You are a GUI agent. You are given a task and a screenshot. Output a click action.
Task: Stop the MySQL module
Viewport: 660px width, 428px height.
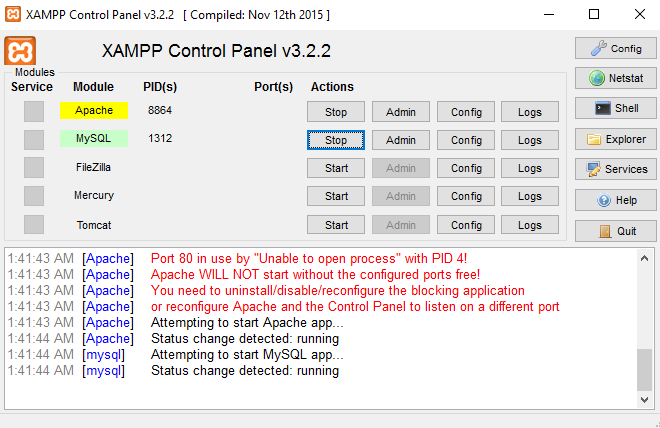[x=336, y=140]
